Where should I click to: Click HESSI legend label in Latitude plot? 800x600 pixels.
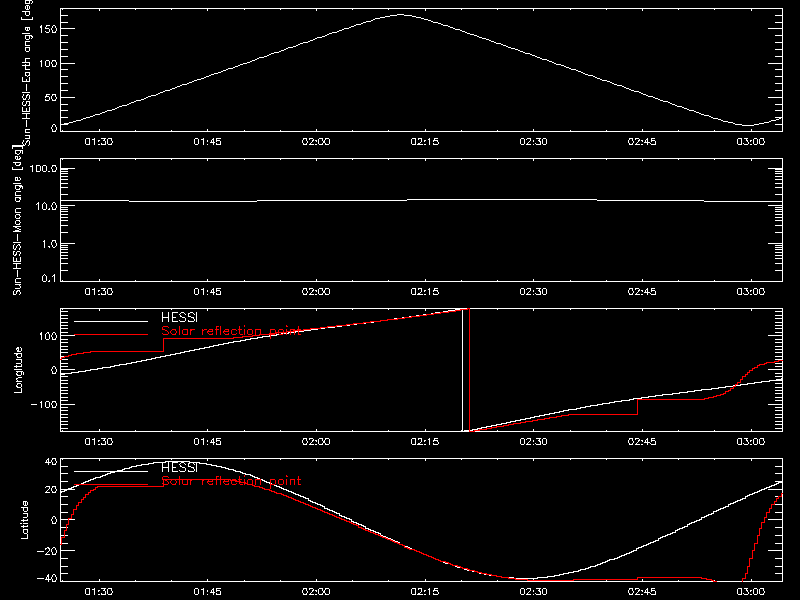point(179,467)
